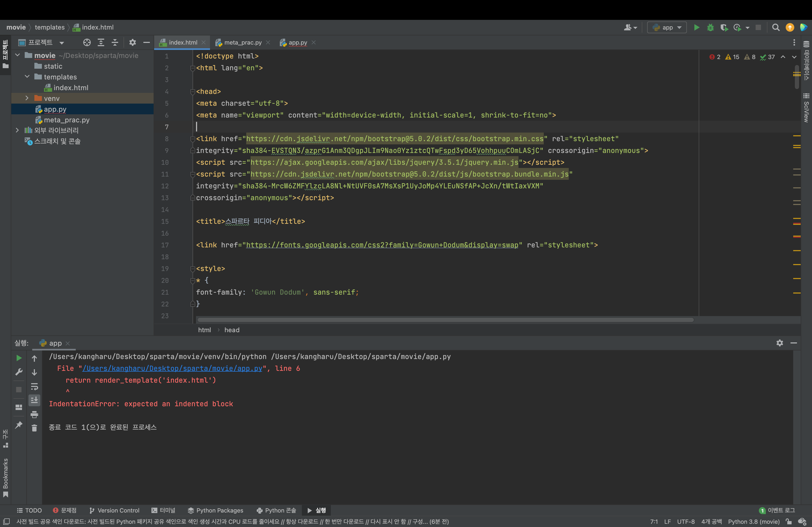
Task: Open the SciView side panel
Action: (x=806, y=108)
